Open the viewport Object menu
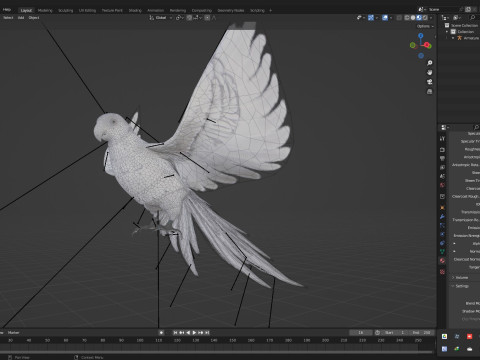 coord(34,18)
